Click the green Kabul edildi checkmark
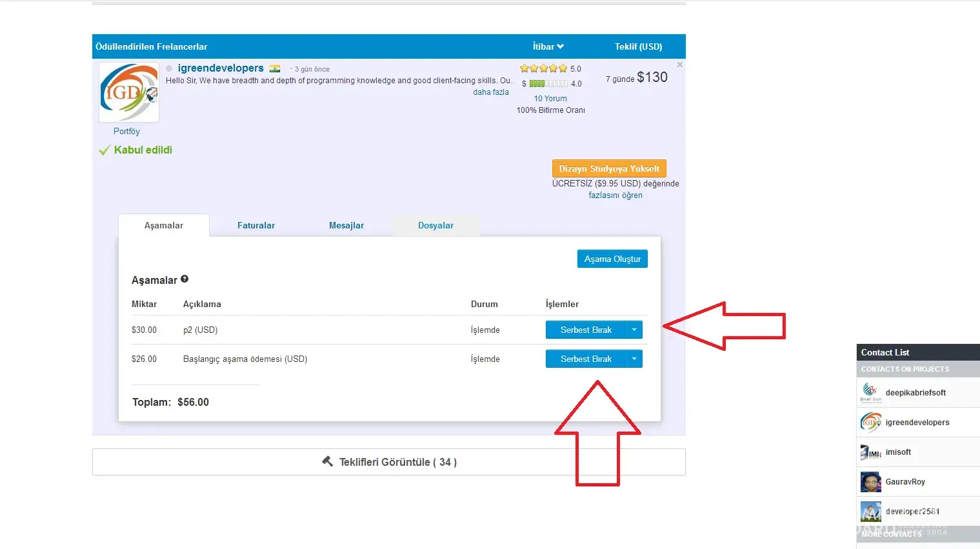This screenshot has width=980, height=549. (105, 150)
